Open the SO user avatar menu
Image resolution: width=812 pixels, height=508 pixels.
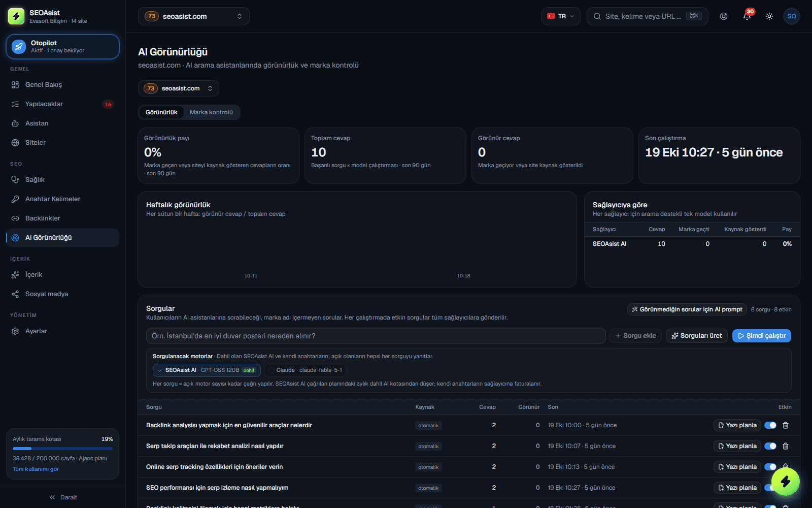tap(792, 16)
